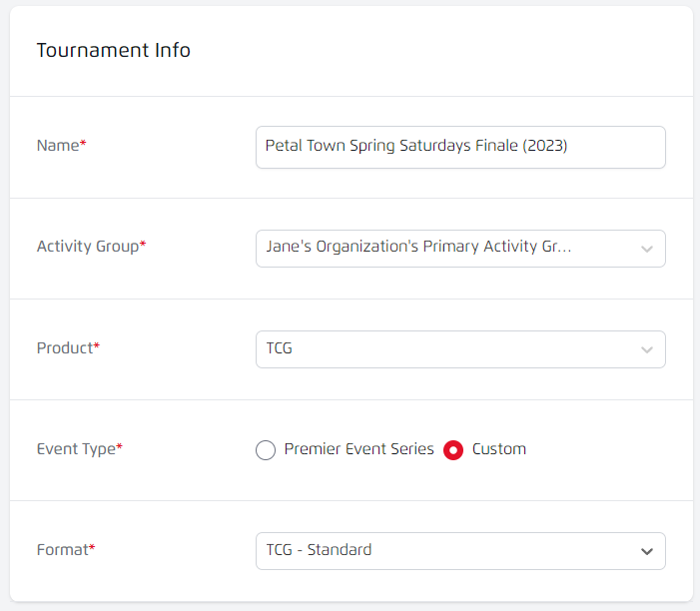This screenshot has width=700, height=611.
Task: Click the "Tournament Info" section heading
Action: pyautogui.click(x=113, y=50)
